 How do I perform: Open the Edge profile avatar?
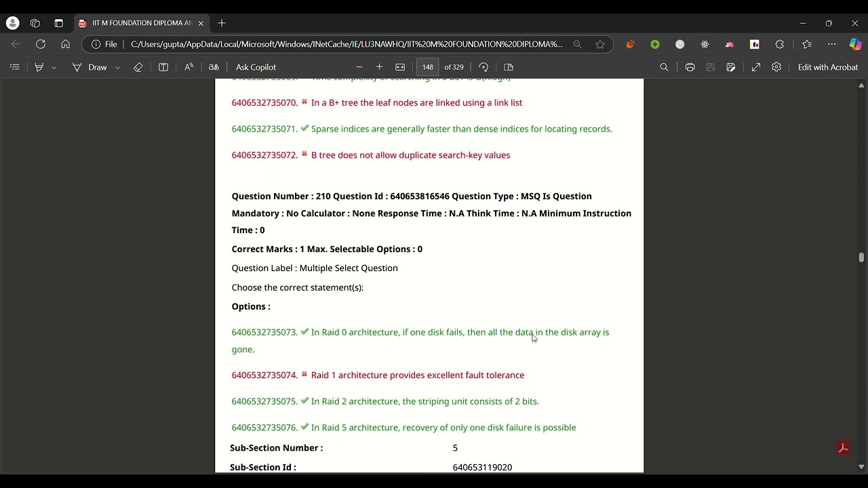12,23
